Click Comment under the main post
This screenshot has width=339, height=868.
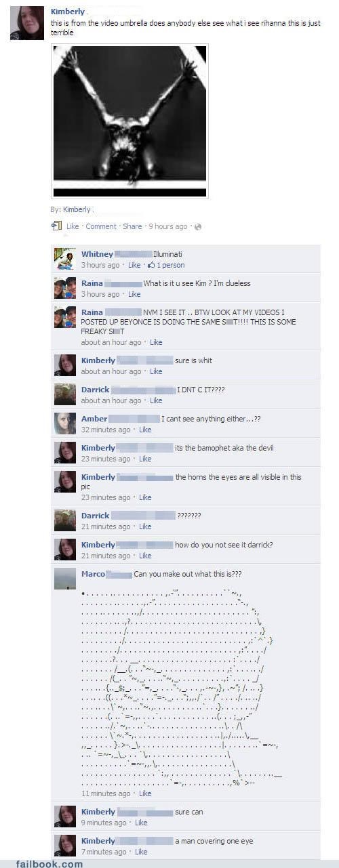tap(101, 226)
